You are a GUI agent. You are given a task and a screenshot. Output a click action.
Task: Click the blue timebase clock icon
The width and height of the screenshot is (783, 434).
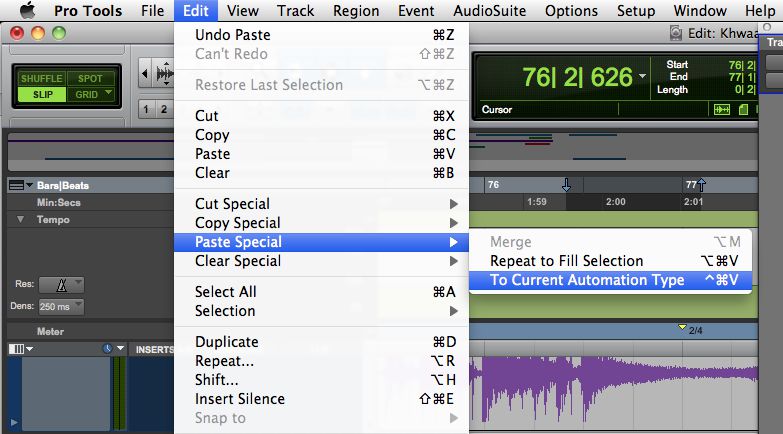[x=107, y=349]
